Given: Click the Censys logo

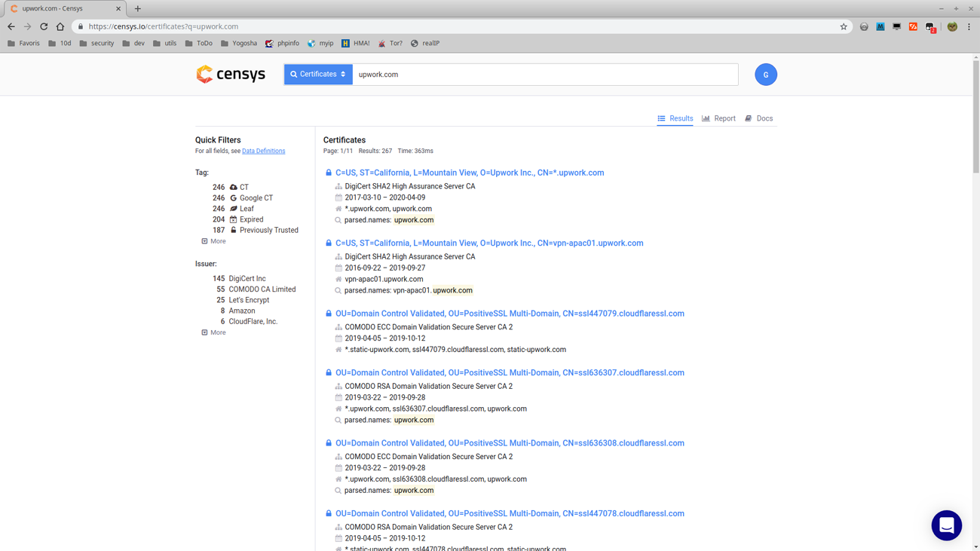Looking at the screenshot, I should 231,74.
